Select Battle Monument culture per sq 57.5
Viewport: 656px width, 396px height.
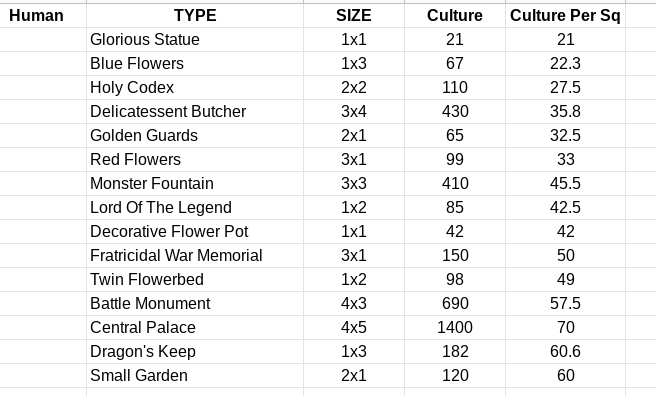(565, 304)
